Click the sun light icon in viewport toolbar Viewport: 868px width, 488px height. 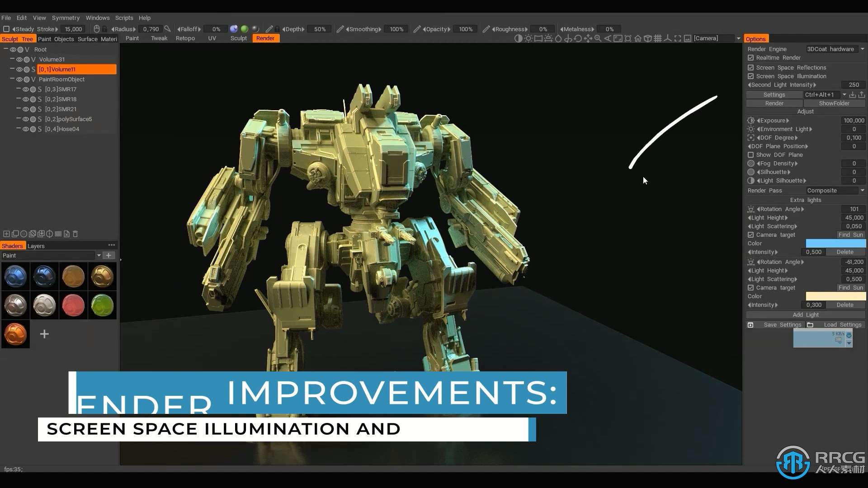pos(528,39)
